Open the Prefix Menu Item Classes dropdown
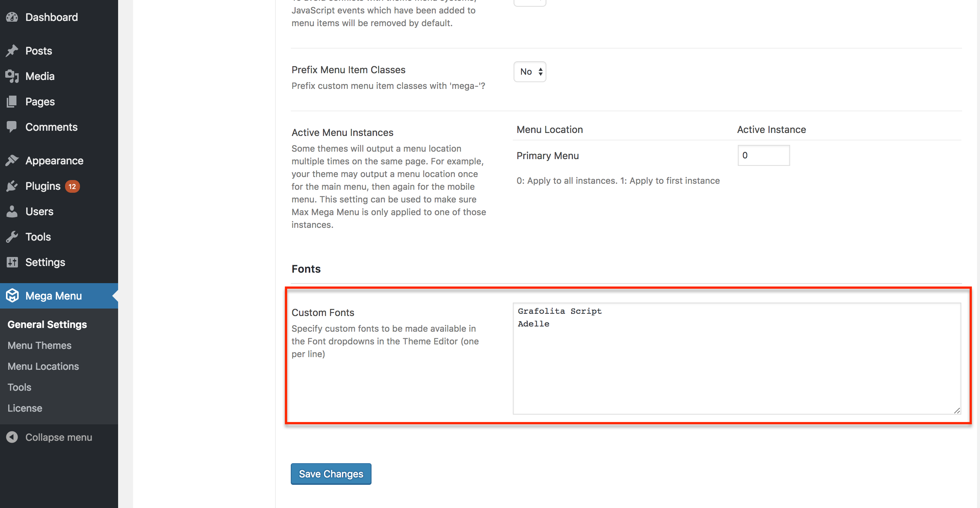Screen dimensions: 980x508 (530, 71)
